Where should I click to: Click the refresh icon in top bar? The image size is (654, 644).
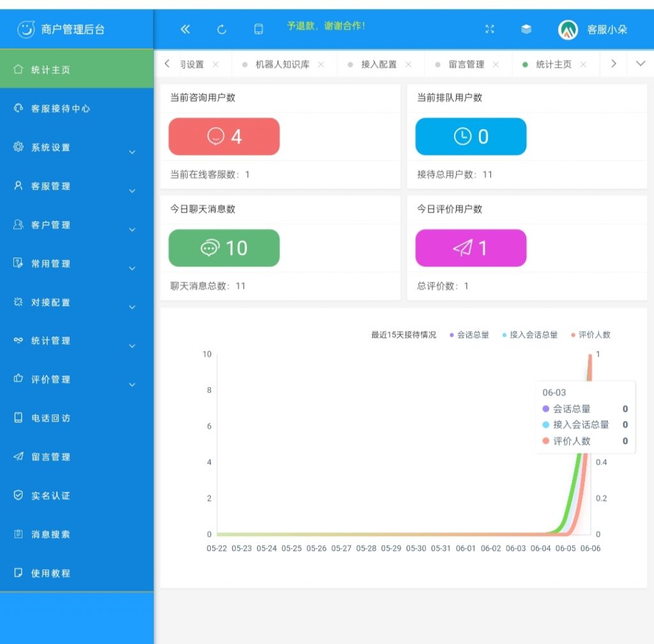tap(222, 29)
